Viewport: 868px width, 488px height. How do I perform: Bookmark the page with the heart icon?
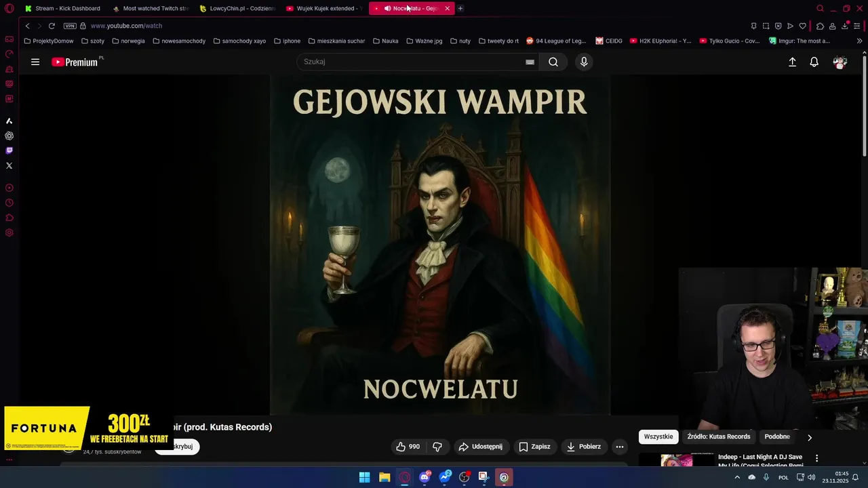pos(802,26)
